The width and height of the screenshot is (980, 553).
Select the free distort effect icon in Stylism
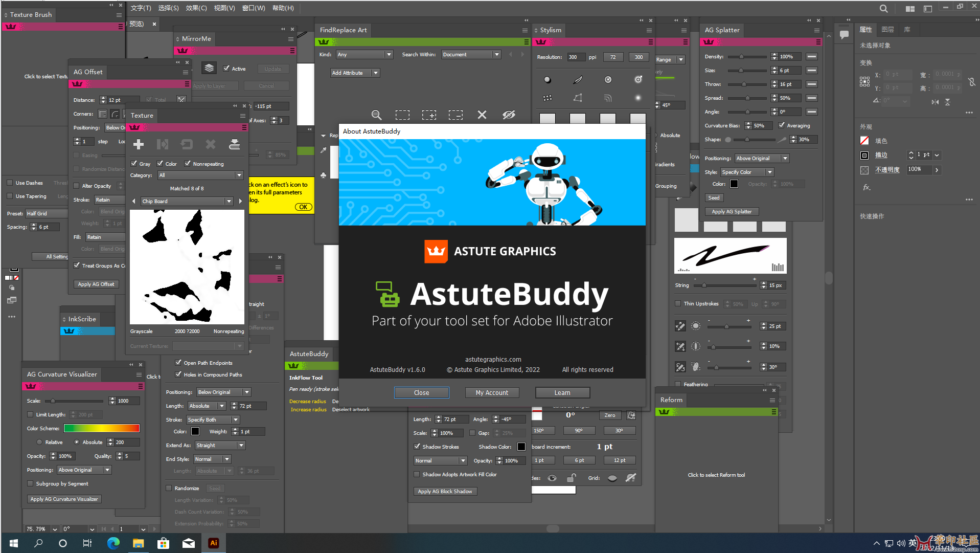point(578,98)
